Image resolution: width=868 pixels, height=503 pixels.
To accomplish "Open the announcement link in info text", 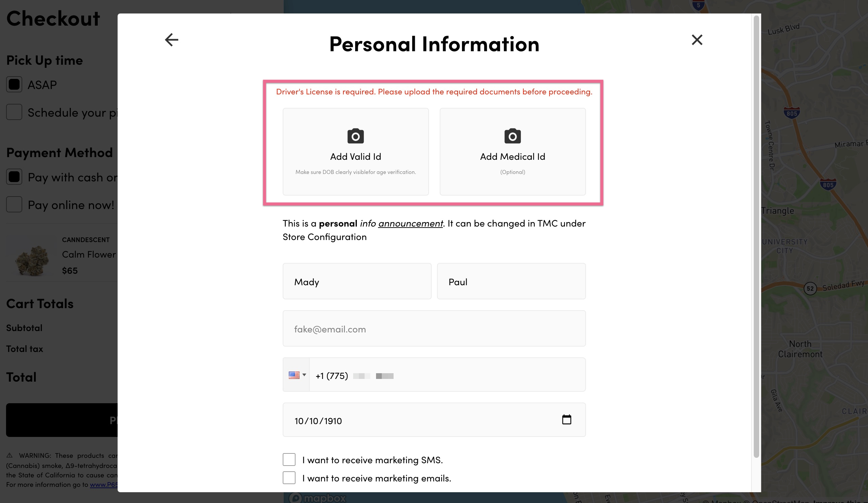I will 410,223.
